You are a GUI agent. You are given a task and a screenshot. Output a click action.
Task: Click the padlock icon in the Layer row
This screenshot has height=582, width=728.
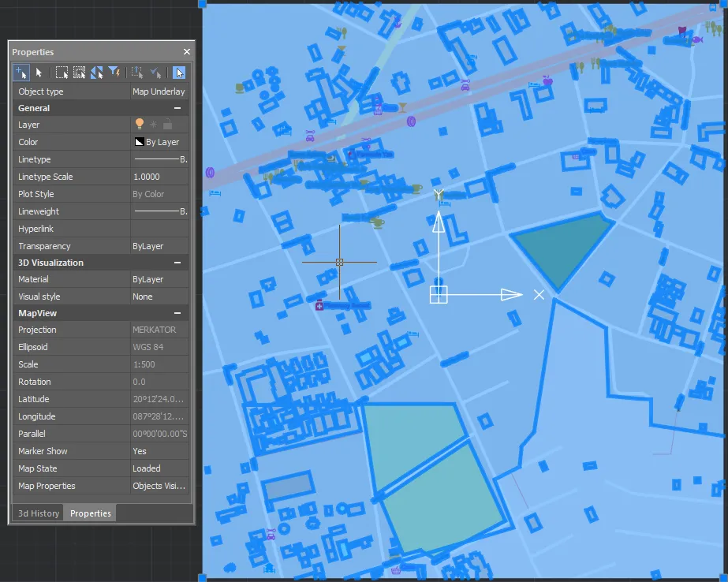pyautogui.click(x=166, y=124)
